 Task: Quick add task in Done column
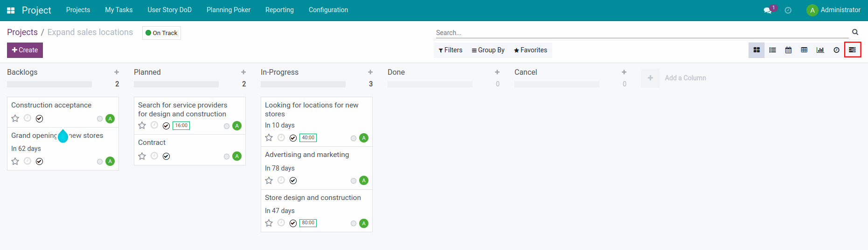pyautogui.click(x=497, y=72)
